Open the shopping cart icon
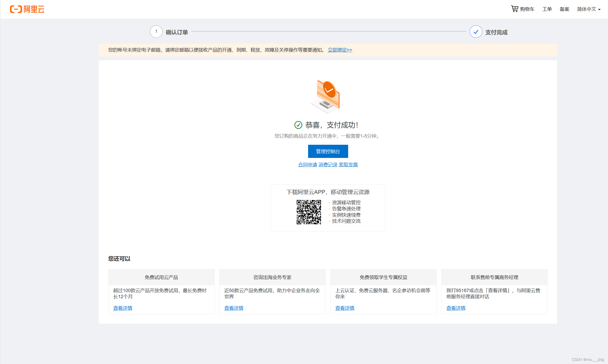Image resolution: width=608 pixels, height=364 pixels. tap(514, 9)
